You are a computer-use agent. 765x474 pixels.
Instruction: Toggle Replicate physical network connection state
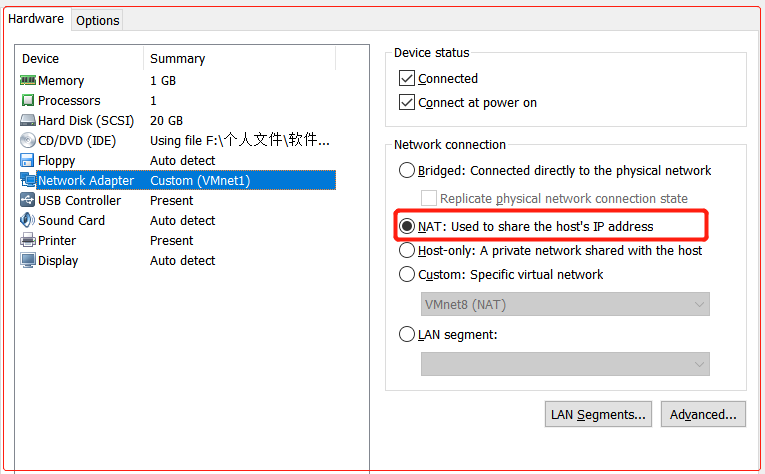coord(428,198)
